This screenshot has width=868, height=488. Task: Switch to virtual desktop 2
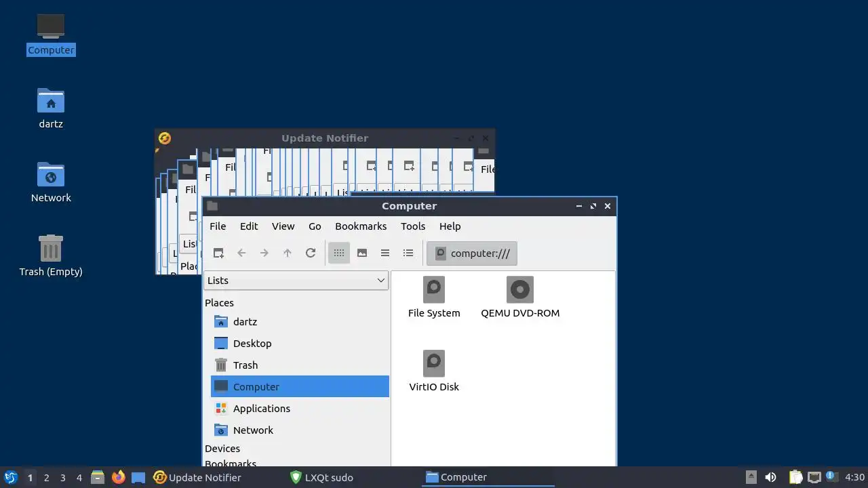click(x=46, y=478)
